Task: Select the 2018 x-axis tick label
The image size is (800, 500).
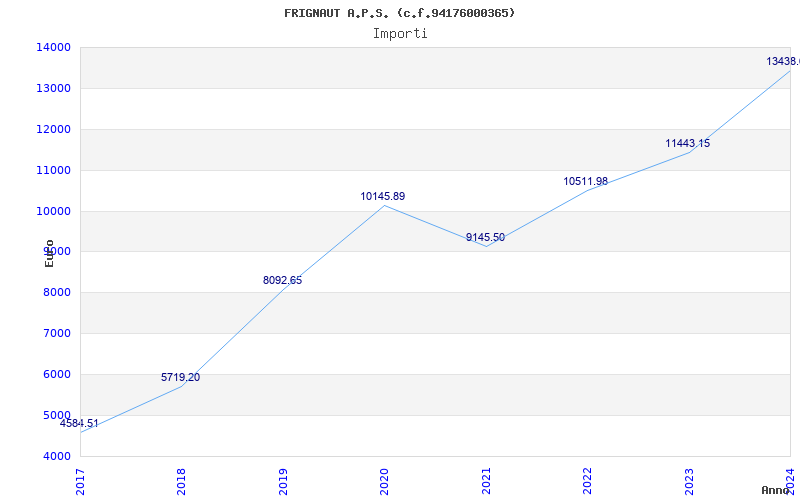Action: 181,480
